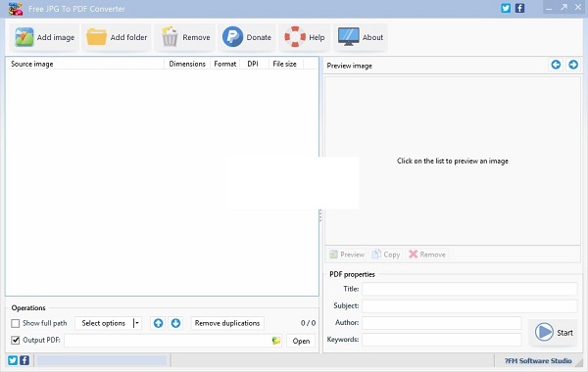Move selected image up in list
Viewport: 588px width, 372px height.
tap(158, 323)
